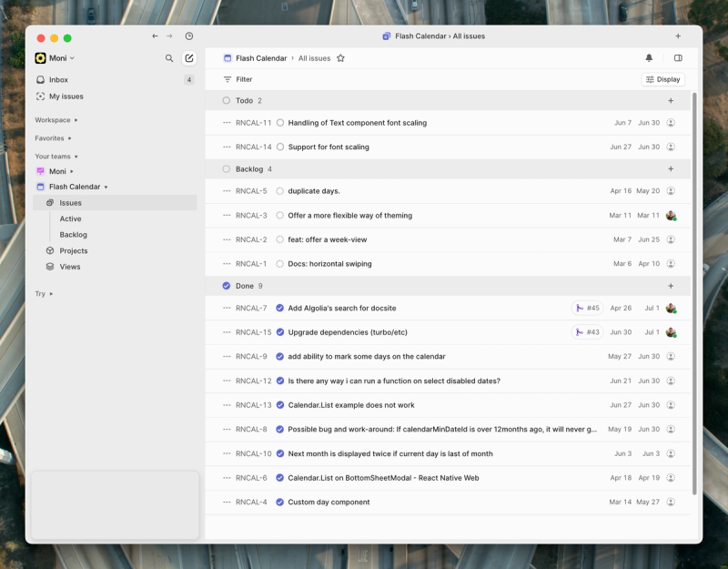728x569 pixels.
Task: Click the Done checkmark on RNCAL-7
Action: coord(280,308)
